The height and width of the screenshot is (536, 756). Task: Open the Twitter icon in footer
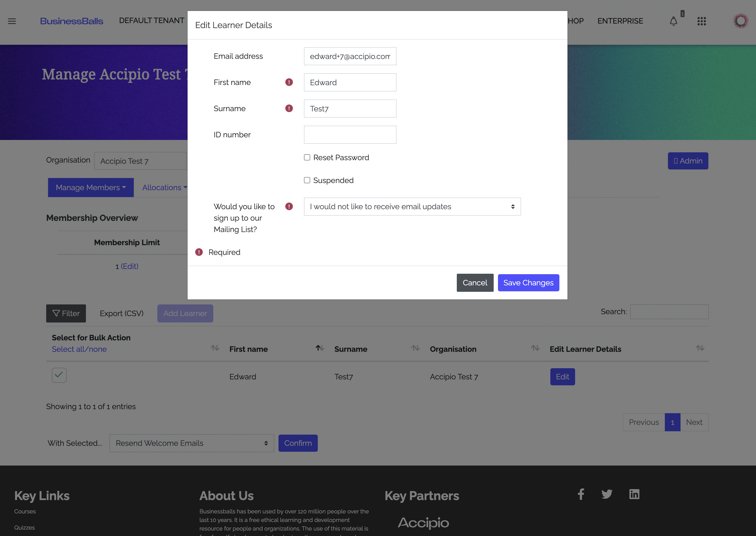click(607, 494)
